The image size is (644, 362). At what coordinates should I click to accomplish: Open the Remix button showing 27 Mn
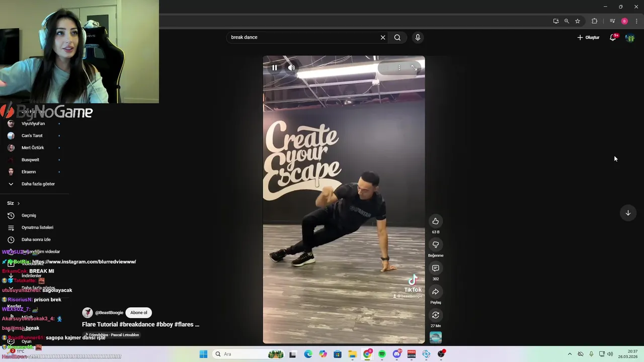click(436, 315)
